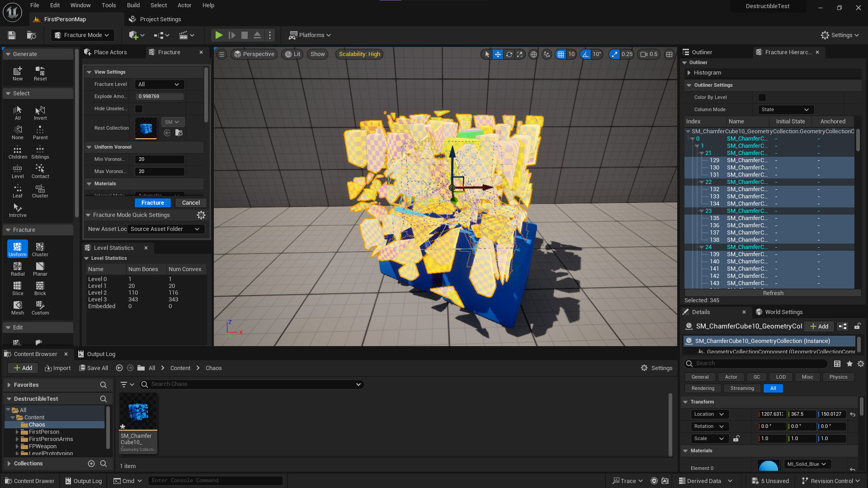Click the Search Chaos input field
The height and width of the screenshot is (488, 868).
[252, 385]
